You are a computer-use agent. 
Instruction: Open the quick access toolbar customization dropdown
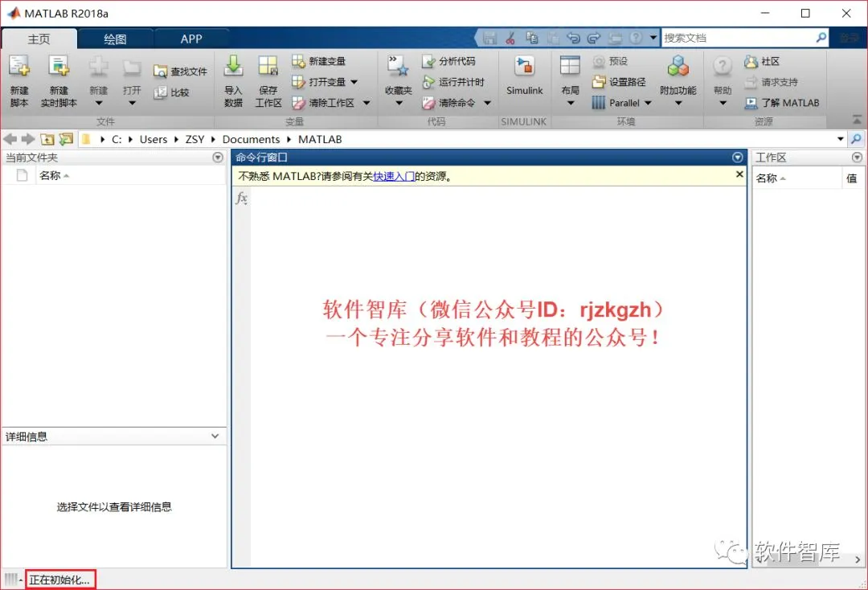click(x=653, y=38)
